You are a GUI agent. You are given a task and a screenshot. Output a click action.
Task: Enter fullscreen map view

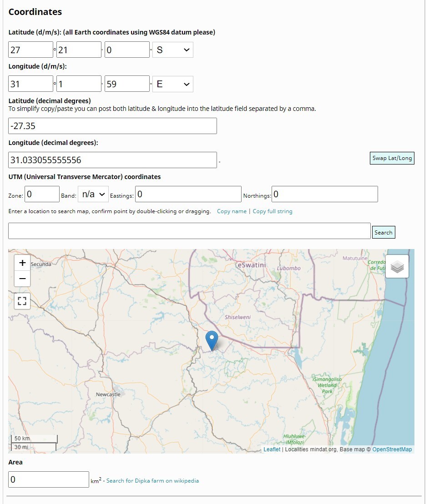pos(22,301)
